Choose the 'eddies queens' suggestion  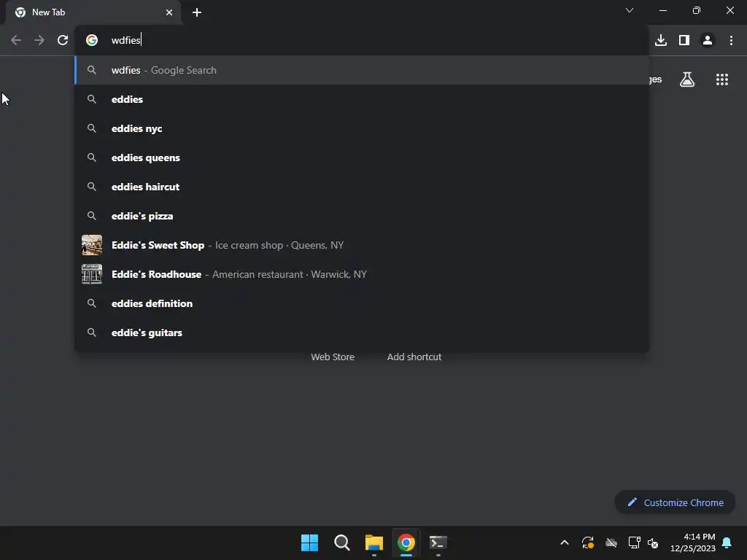coord(362,157)
